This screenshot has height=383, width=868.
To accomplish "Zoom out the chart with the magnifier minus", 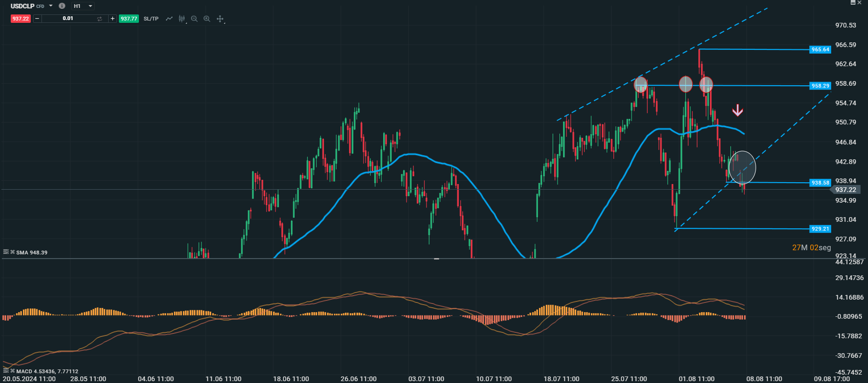I will [x=194, y=19].
